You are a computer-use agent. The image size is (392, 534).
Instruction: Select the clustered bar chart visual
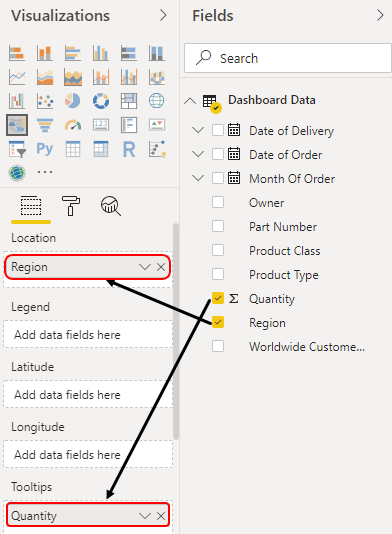73,53
